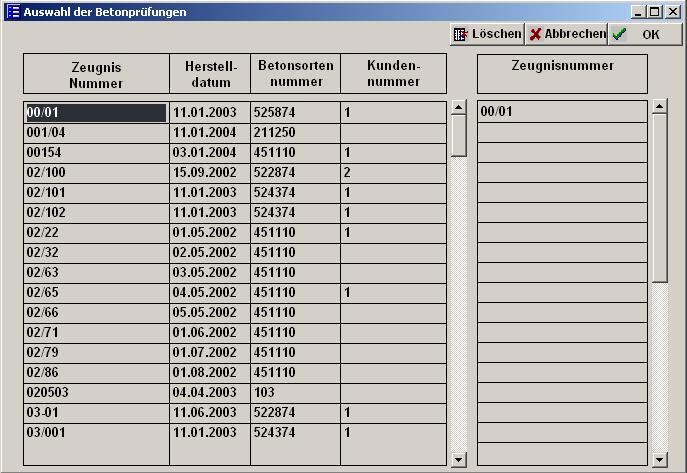Screen dimensions: 687x473
Task: Select certificate row 03/001
Action: 96,433
